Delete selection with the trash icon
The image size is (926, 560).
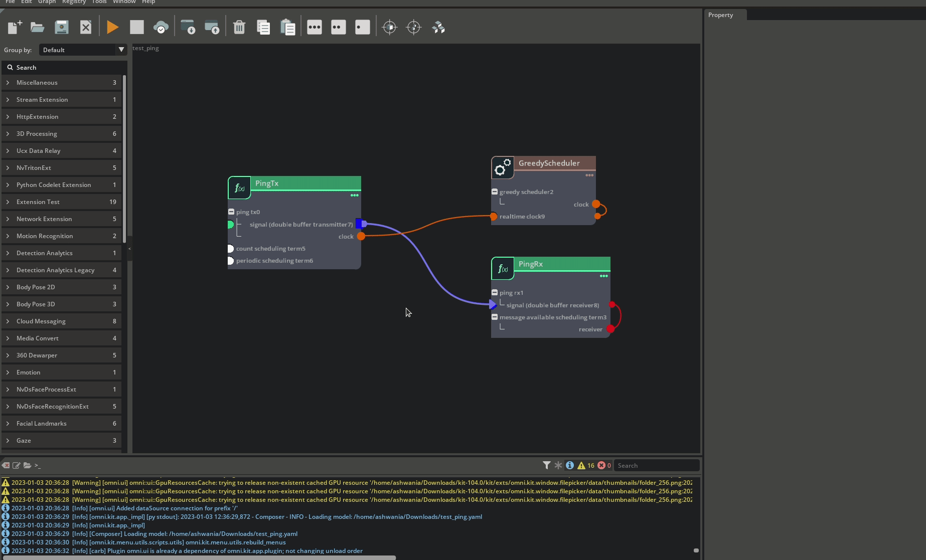point(239,27)
